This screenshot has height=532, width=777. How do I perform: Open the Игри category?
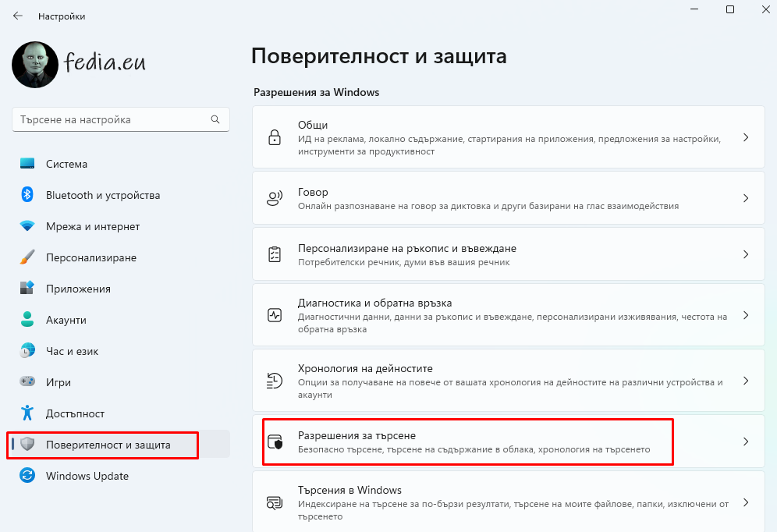[120, 382]
